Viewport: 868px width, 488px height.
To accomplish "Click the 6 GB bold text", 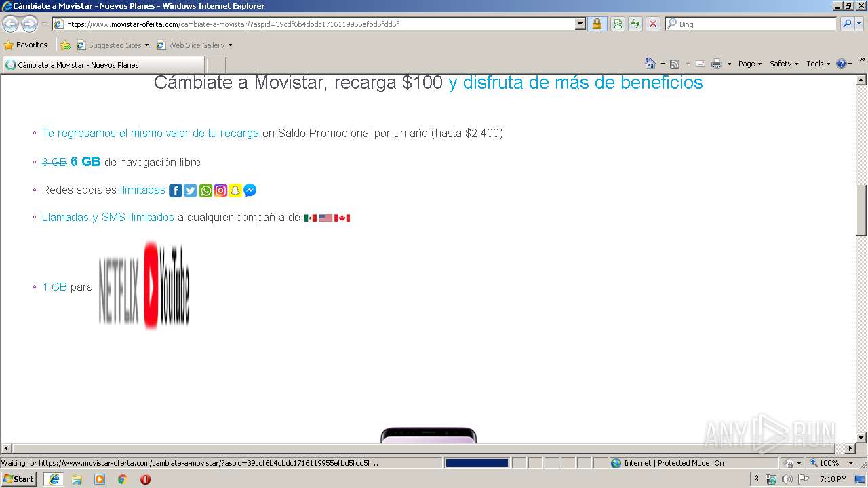I will tap(85, 162).
